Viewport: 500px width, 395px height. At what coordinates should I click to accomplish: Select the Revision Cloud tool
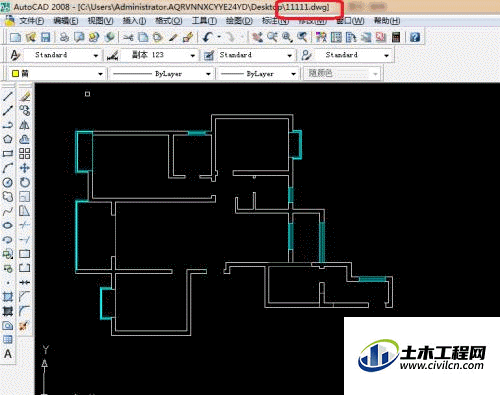point(8,197)
